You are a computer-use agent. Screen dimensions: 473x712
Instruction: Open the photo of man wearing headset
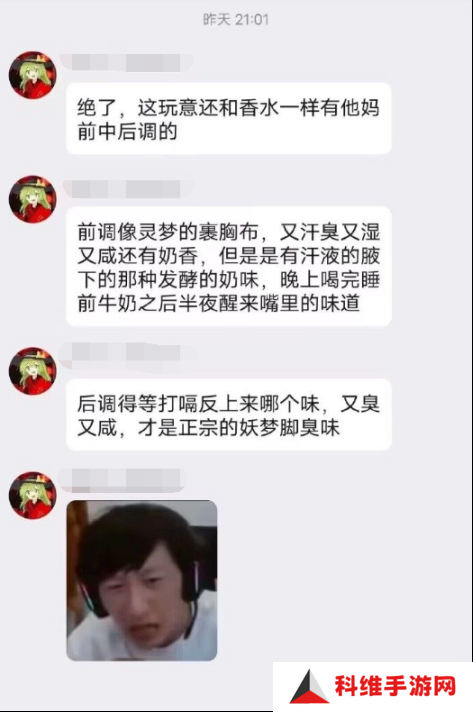[x=142, y=580]
